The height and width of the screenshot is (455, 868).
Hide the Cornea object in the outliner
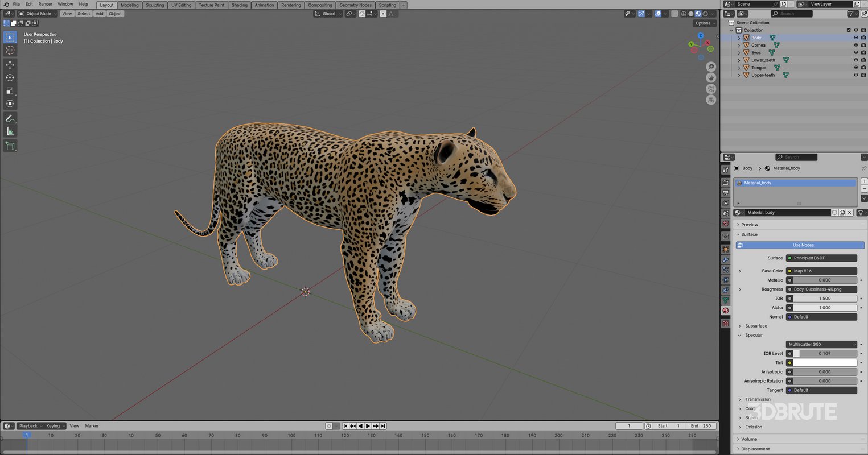pos(855,45)
